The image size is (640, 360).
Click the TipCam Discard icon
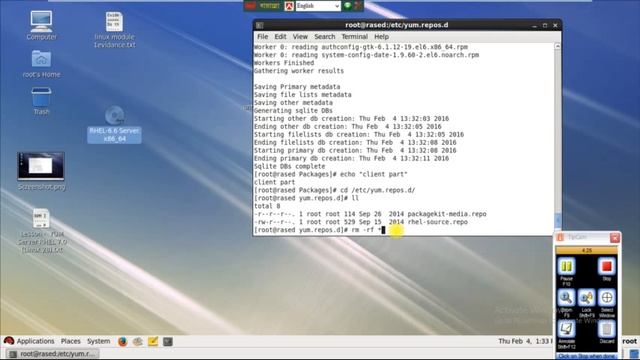point(607,329)
